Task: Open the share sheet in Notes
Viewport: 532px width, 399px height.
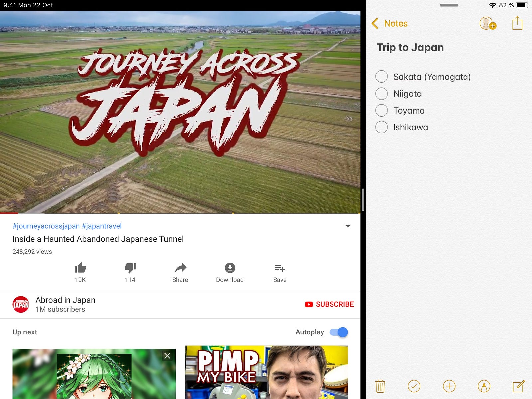Action: click(517, 23)
